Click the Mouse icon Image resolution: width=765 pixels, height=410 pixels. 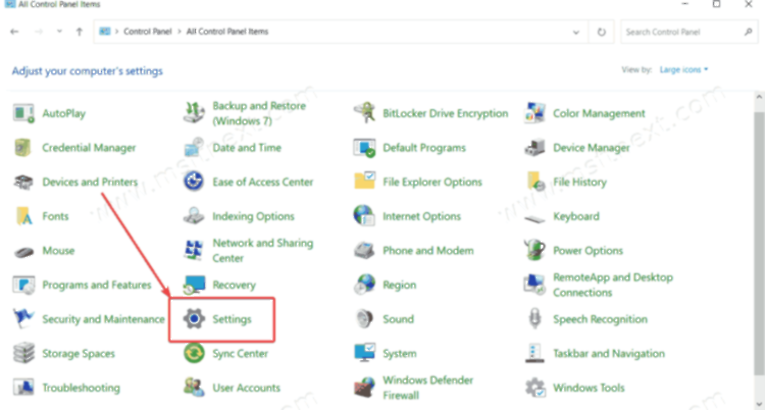coord(23,251)
